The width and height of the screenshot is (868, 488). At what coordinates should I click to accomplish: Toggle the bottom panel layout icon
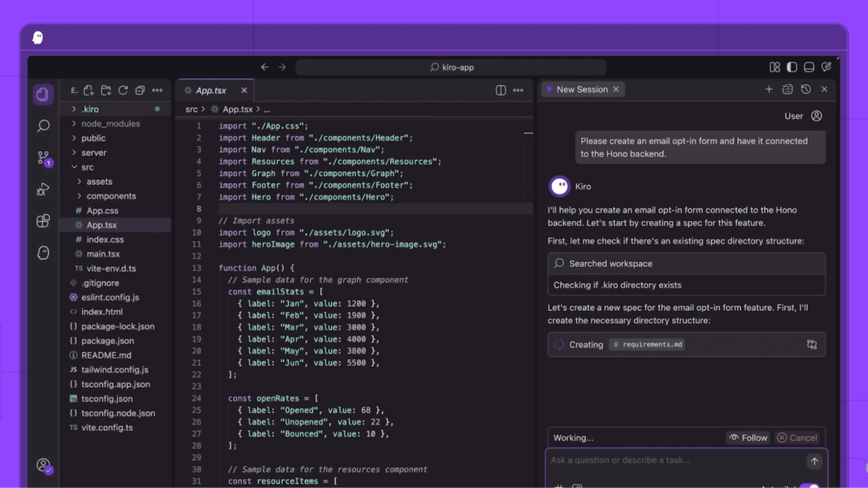pyautogui.click(x=809, y=67)
